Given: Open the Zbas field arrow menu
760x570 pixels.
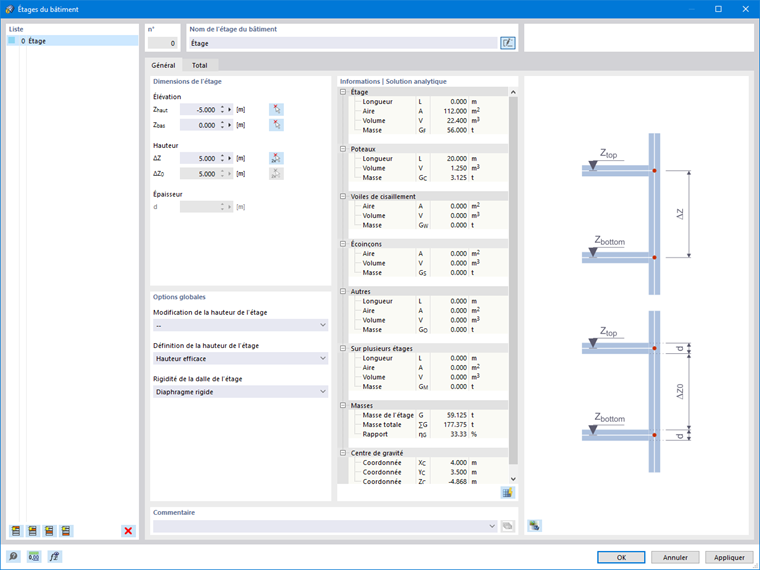Looking at the screenshot, I should (x=230, y=125).
